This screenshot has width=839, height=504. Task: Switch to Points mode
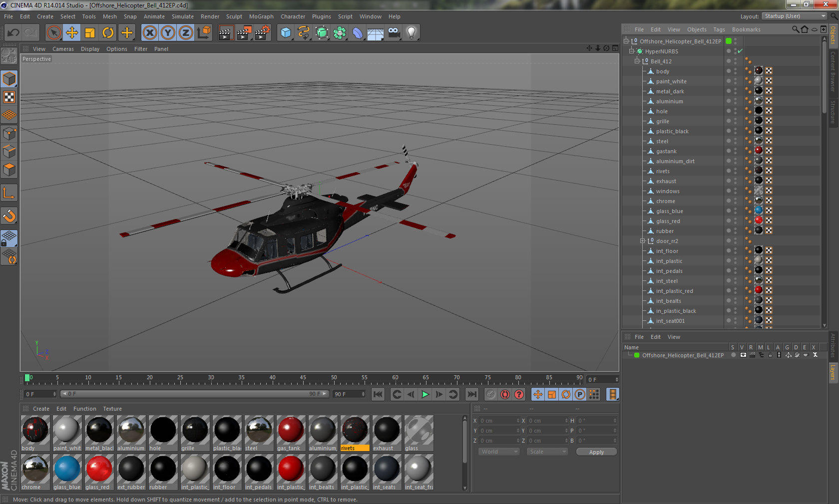click(9, 133)
